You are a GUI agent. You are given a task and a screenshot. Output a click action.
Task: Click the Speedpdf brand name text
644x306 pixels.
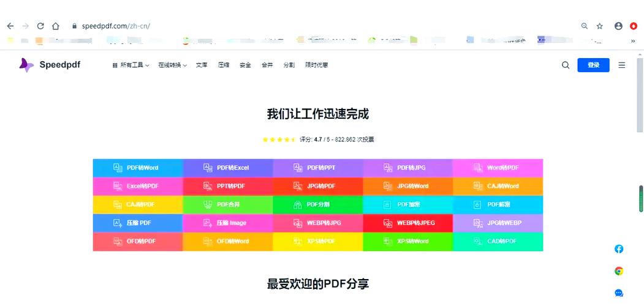tap(60, 65)
